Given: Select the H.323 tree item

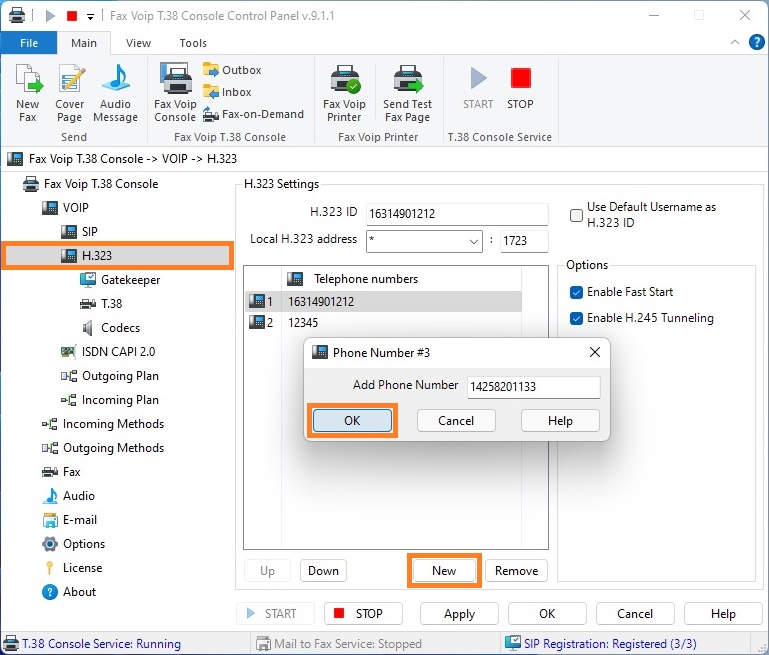Looking at the screenshot, I should pos(118,255).
